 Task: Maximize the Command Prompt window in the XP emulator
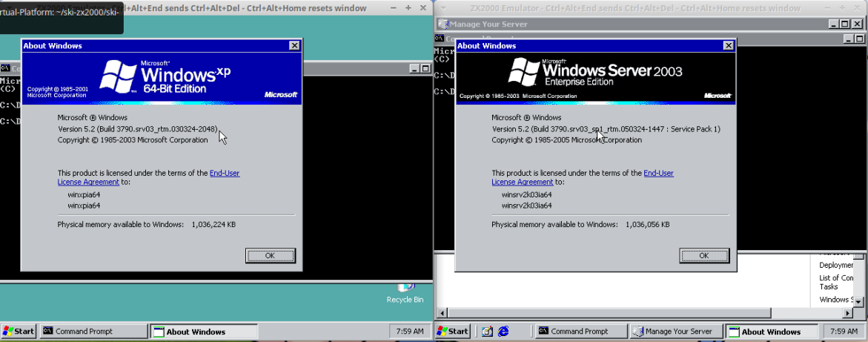tap(425, 68)
